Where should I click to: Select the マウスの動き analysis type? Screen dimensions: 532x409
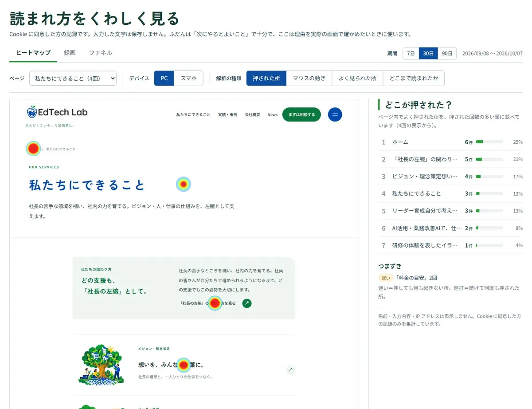click(309, 78)
